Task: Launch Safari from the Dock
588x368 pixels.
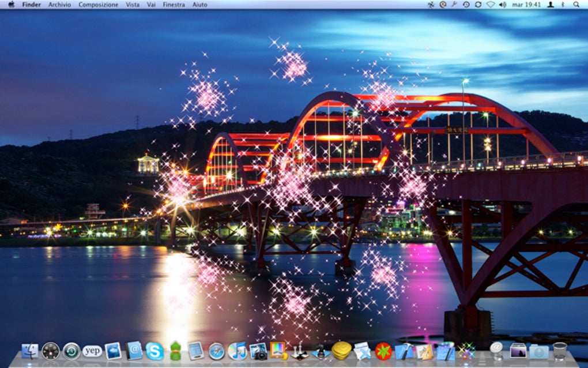Action: click(217, 351)
